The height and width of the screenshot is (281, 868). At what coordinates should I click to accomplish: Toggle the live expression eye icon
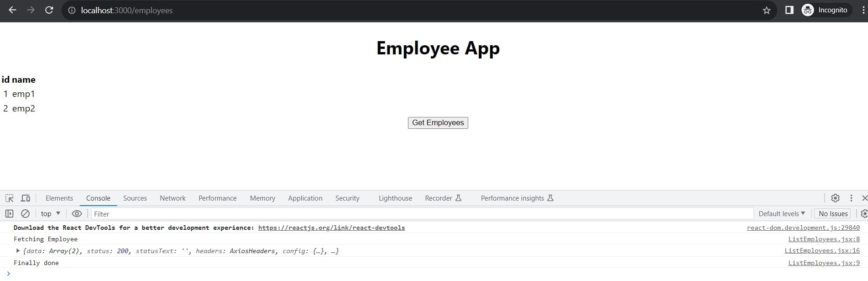pyautogui.click(x=77, y=214)
